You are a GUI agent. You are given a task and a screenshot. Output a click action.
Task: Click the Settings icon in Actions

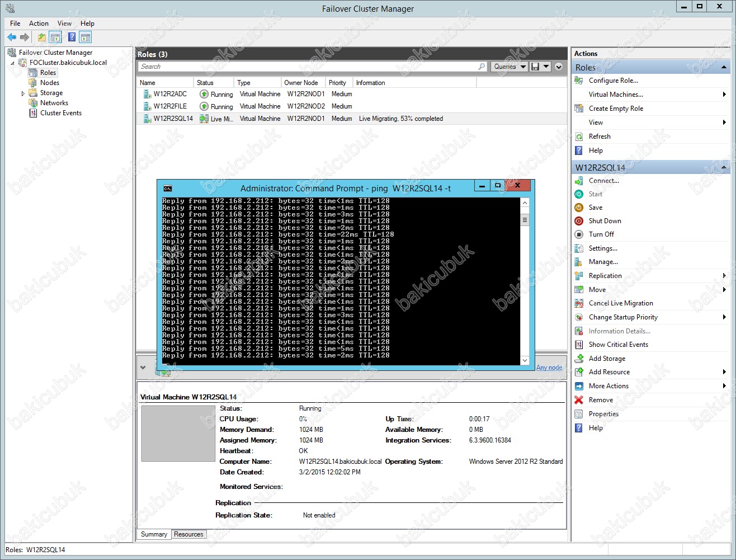click(x=579, y=248)
